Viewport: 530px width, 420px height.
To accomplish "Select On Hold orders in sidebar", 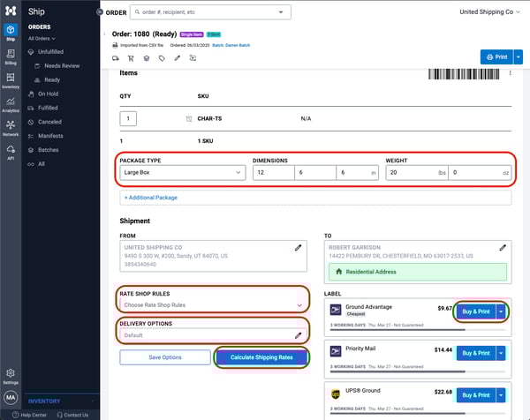I will pyautogui.click(x=49, y=93).
